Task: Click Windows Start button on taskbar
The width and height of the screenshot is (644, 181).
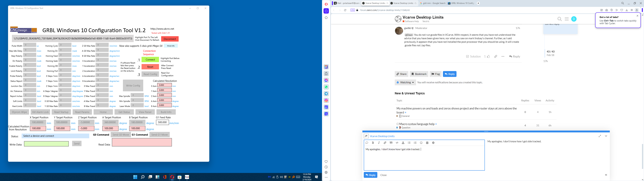Action: click(135, 177)
